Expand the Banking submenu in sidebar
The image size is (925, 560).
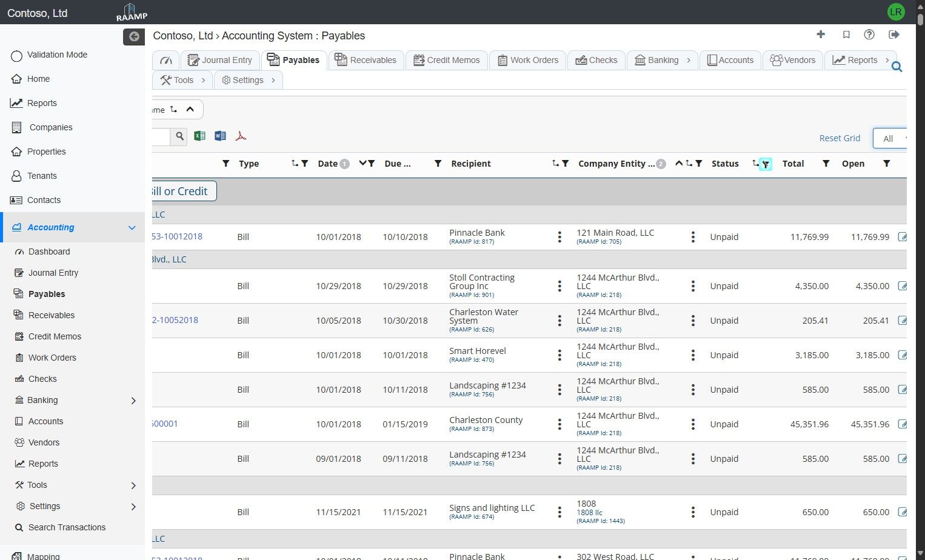tap(133, 401)
